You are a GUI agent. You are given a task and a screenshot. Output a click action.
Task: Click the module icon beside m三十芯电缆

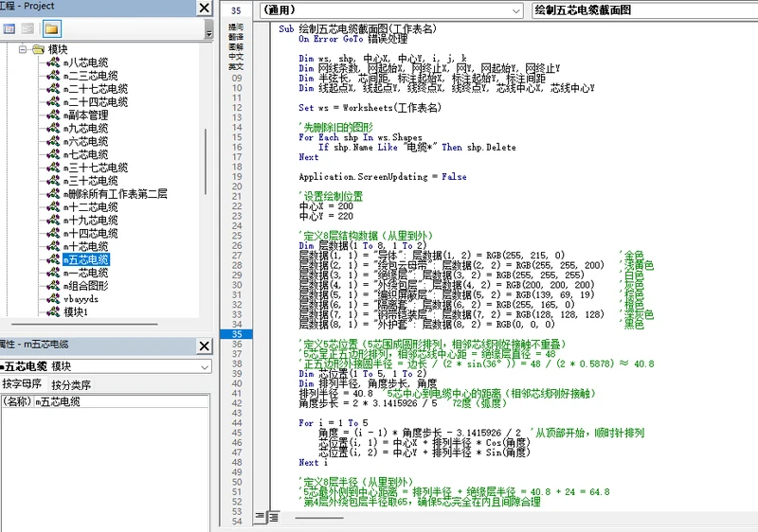(x=53, y=181)
